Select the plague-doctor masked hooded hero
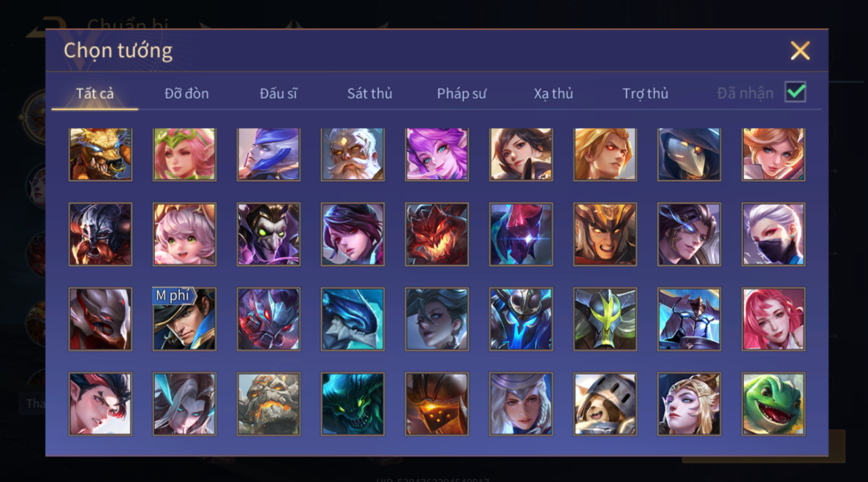 point(689,154)
